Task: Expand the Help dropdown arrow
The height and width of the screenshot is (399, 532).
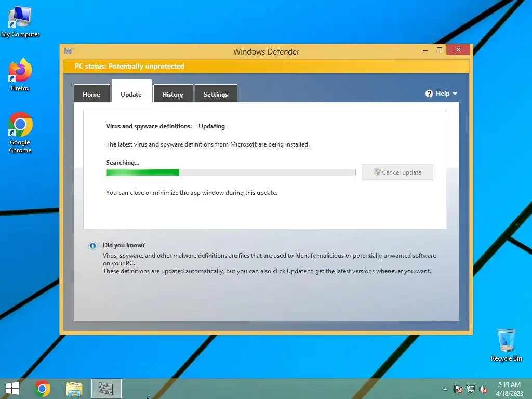Action: pos(455,94)
